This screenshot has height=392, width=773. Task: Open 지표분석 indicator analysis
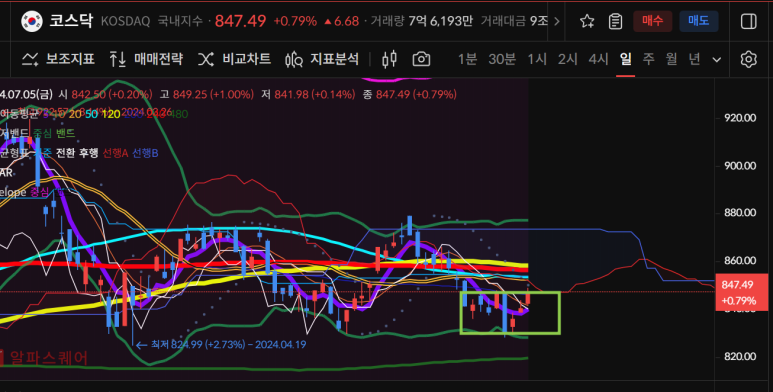322,59
